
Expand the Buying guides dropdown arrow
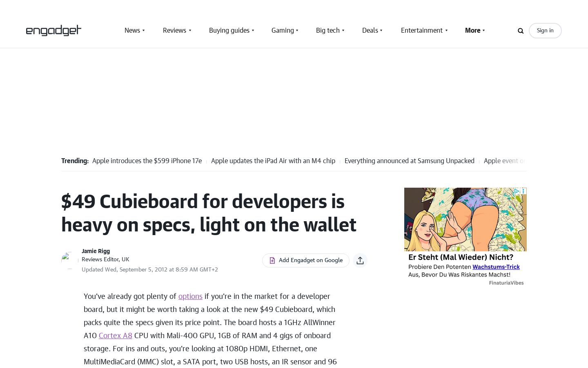[253, 31]
